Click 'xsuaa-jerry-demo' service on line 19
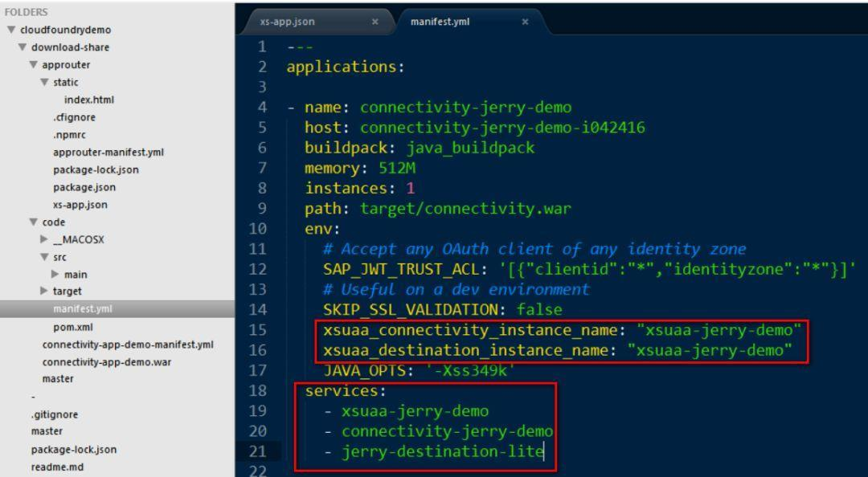Screen dimensions: 868x477 [x=416, y=411]
